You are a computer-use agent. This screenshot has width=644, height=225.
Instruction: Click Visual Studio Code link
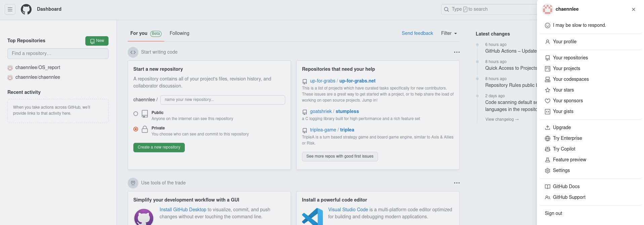[x=348, y=210]
